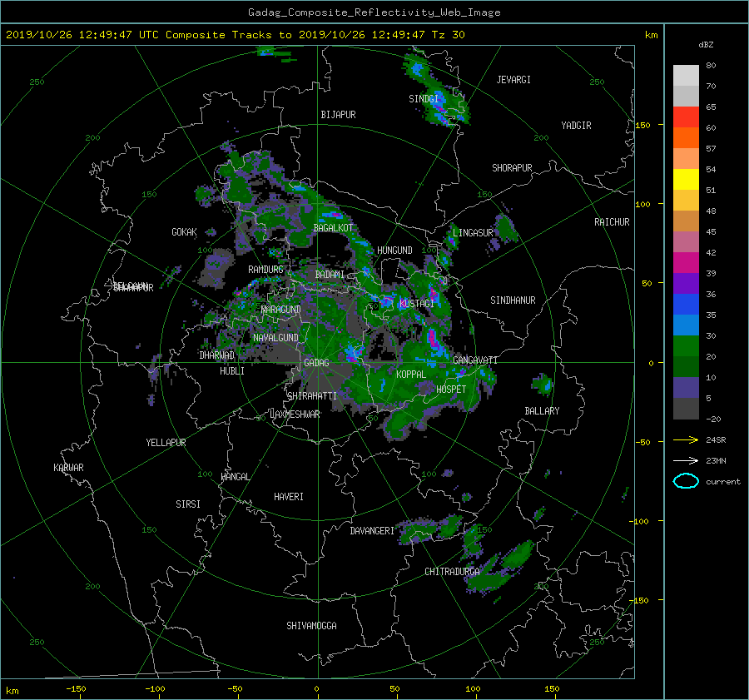
Task: Click the GANGAVATI city label
Action: (475, 360)
